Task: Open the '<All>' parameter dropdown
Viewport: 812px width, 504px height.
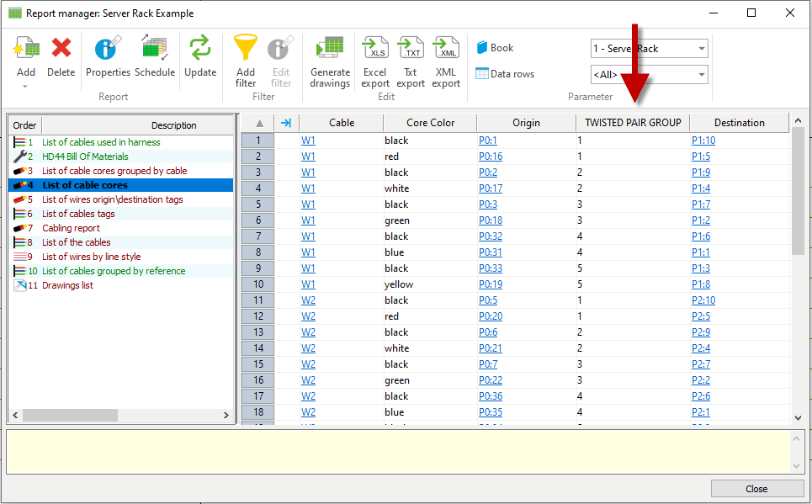Action: (x=702, y=75)
